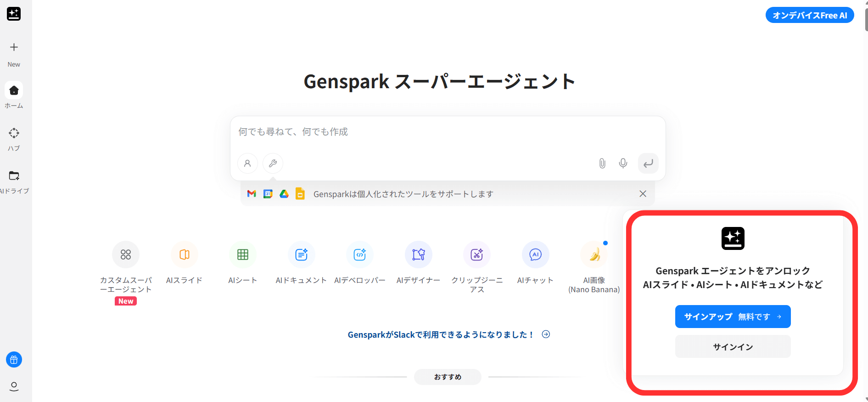This screenshot has height=402, width=868.
Task: Dismiss the personalized tools banner
Action: click(x=643, y=194)
